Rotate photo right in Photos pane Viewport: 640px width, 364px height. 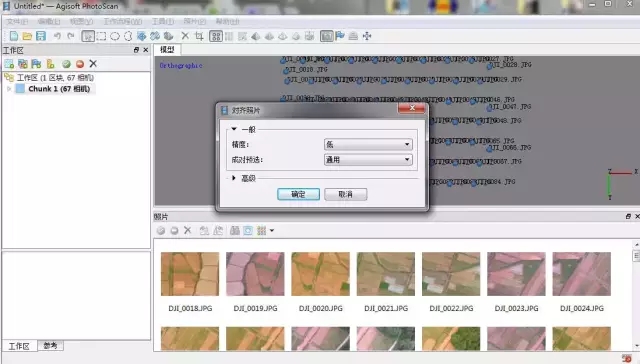(x=218, y=231)
